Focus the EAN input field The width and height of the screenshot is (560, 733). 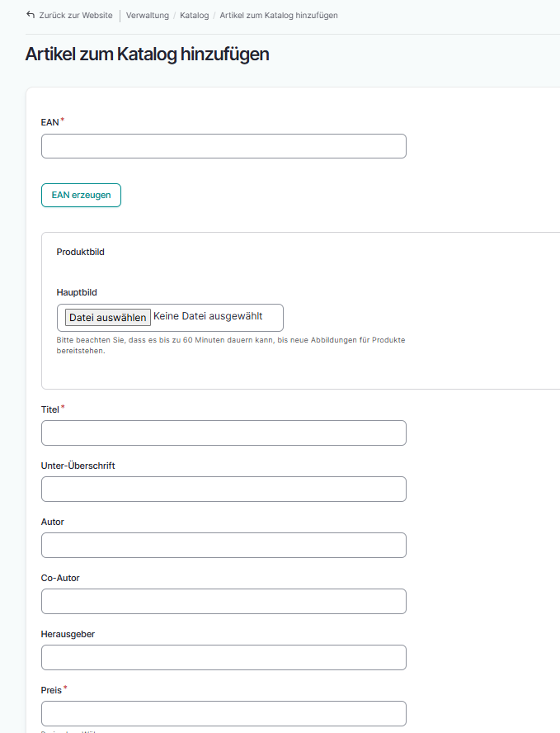(224, 146)
